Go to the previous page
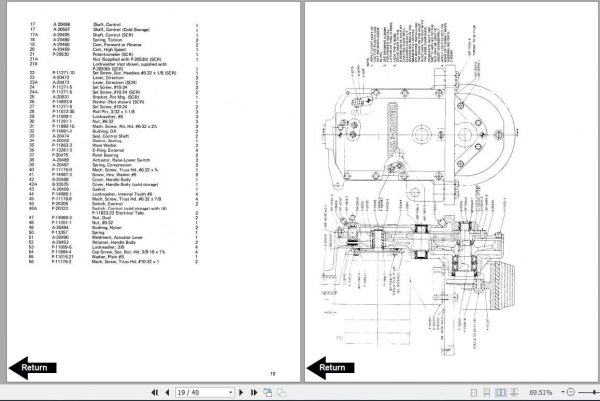600x401 pixels. coord(167,392)
